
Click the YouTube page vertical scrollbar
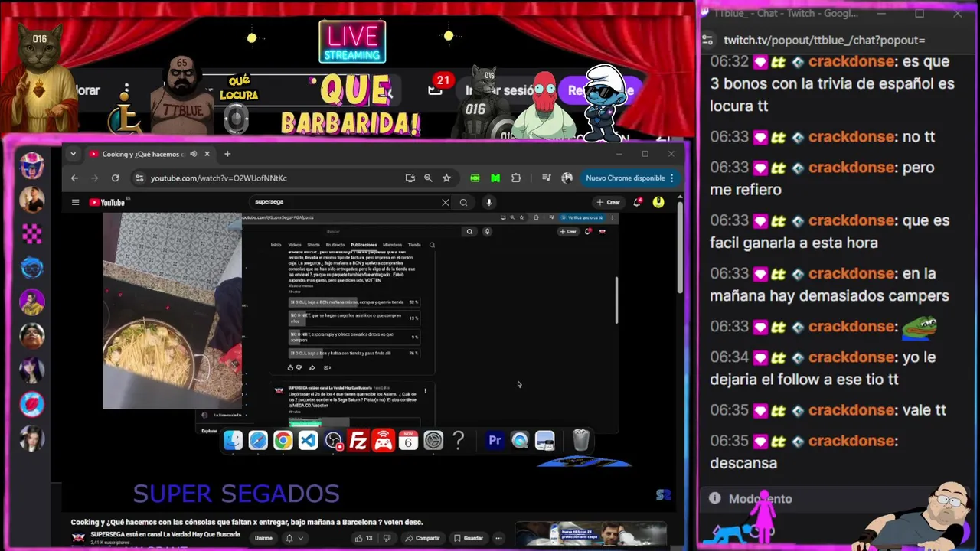point(679,249)
